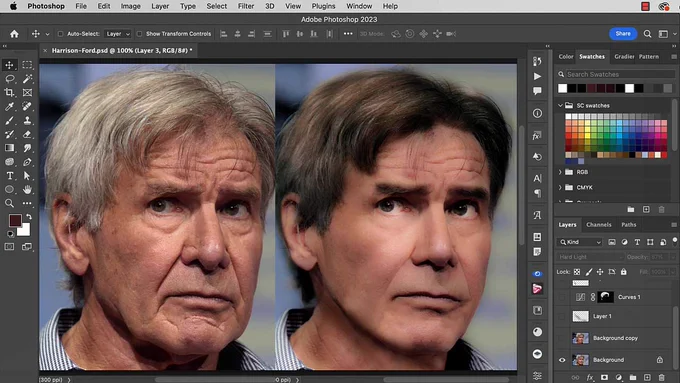Show the Curves 1 adjustment layer

click(562, 297)
